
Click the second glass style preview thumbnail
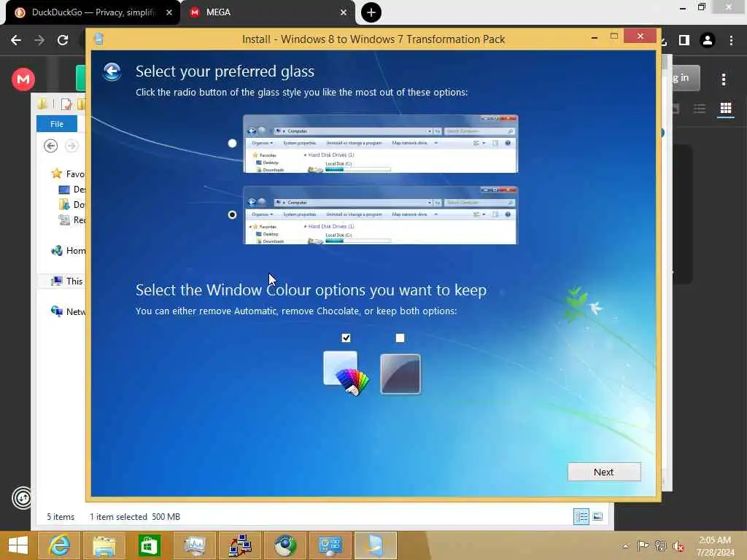380,215
